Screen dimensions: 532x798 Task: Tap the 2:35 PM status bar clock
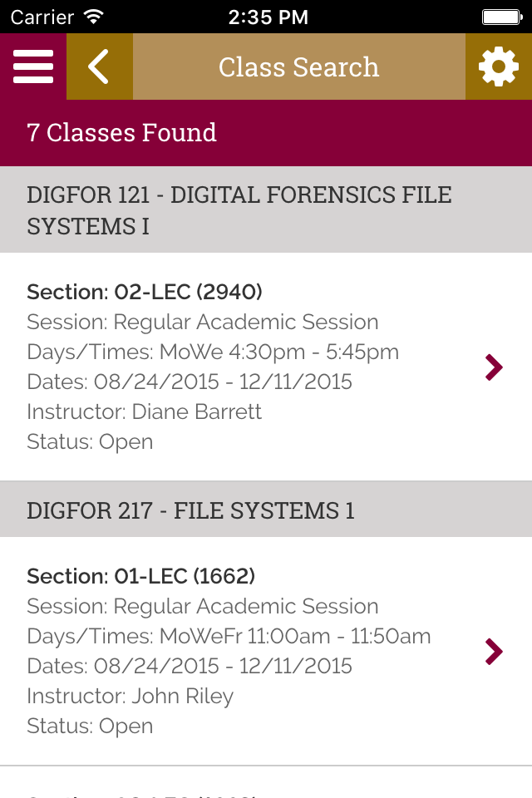pyautogui.click(x=266, y=17)
